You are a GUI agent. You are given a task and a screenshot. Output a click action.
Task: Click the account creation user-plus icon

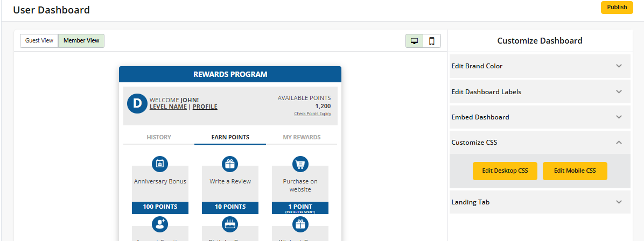click(160, 224)
